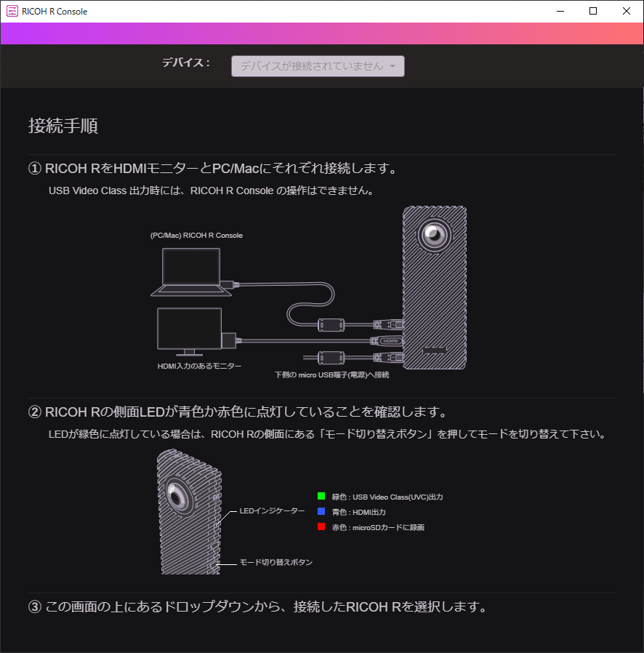This screenshot has height=653, width=644.
Task: Click step ③ heading about the dropdown
Action: [259, 606]
